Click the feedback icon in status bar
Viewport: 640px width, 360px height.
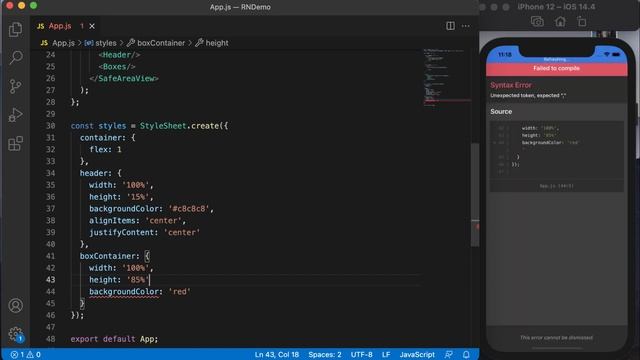tap(449, 354)
